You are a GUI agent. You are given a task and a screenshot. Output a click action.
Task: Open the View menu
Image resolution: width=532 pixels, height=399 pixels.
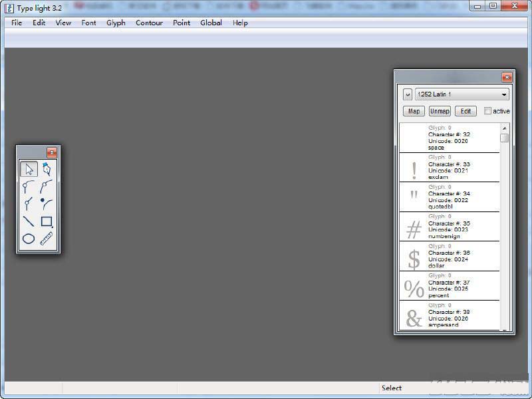click(x=63, y=23)
